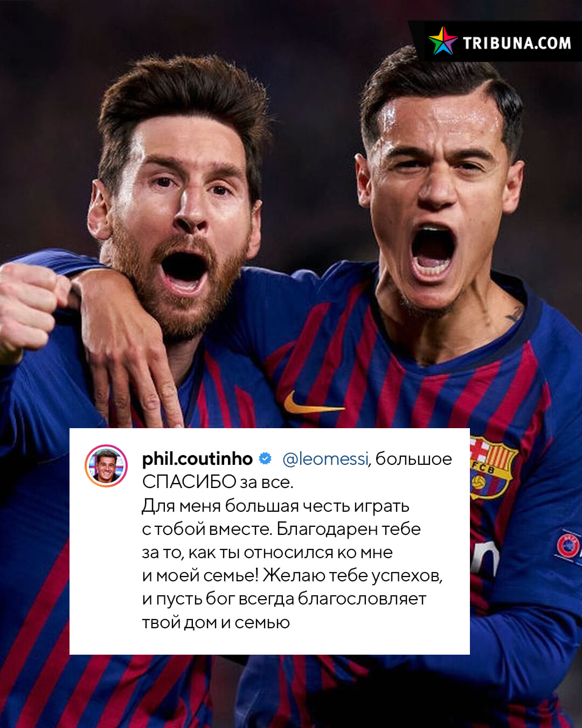Open the phil.coutinho username
Viewport: 582px width, 728px height.
(x=197, y=459)
